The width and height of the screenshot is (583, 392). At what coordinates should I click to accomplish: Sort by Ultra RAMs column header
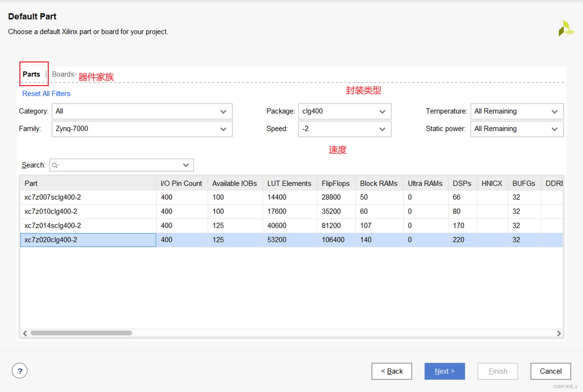[426, 184]
